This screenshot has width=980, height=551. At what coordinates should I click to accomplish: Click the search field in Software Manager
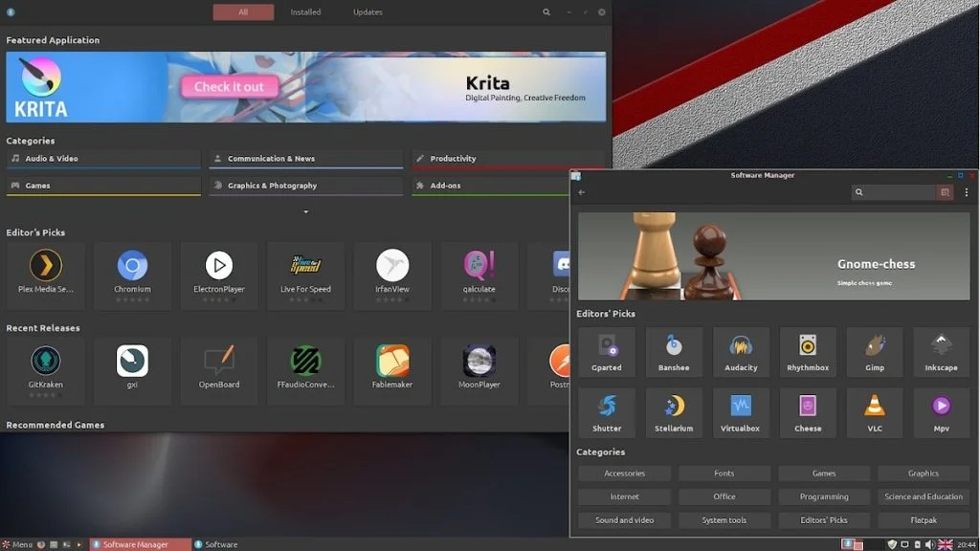point(898,191)
